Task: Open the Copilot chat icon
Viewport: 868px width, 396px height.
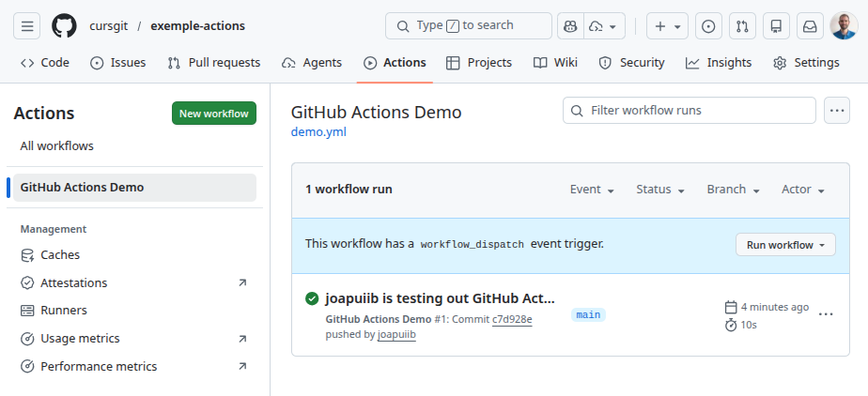Action: click(x=569, y=26)
